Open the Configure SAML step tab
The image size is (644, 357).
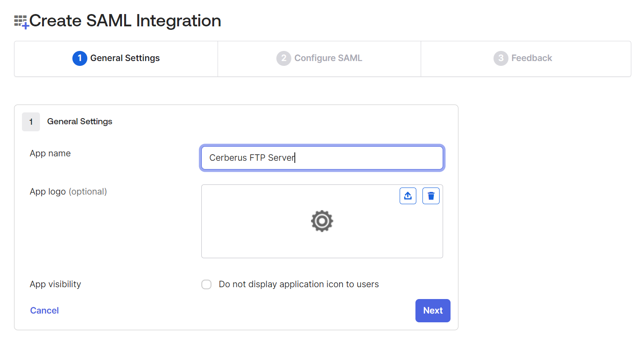point(319,59)
